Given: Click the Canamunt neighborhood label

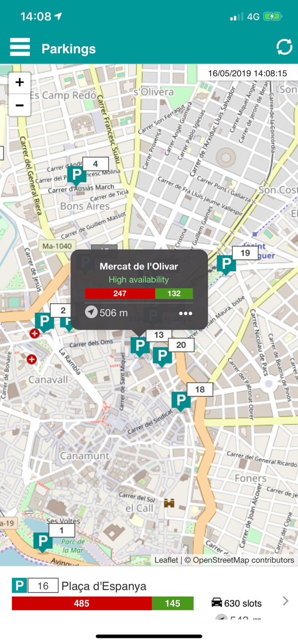Looking at the screenshot, I should pyautogui.click(x=84, y=456).
